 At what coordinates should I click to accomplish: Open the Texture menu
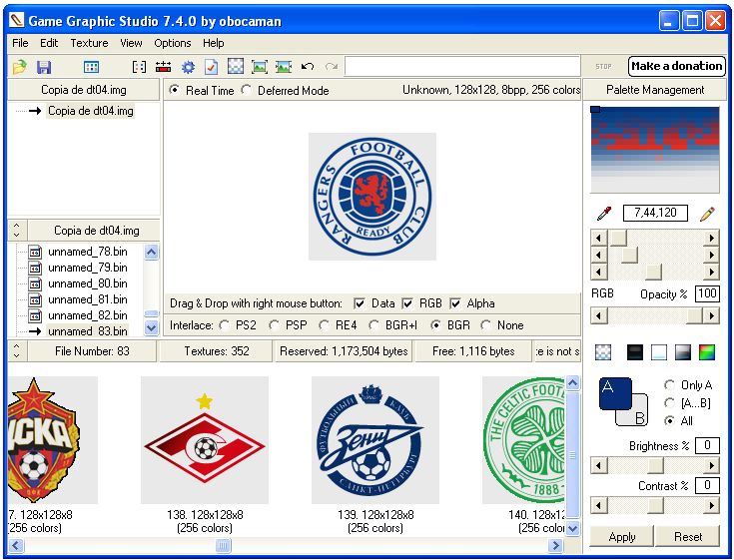click(89, 43)
